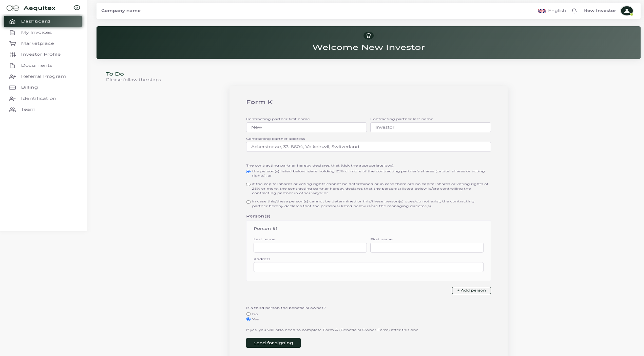644x356 pixels.
Task: Click the Person #1 Last name field
Action: 310,247
